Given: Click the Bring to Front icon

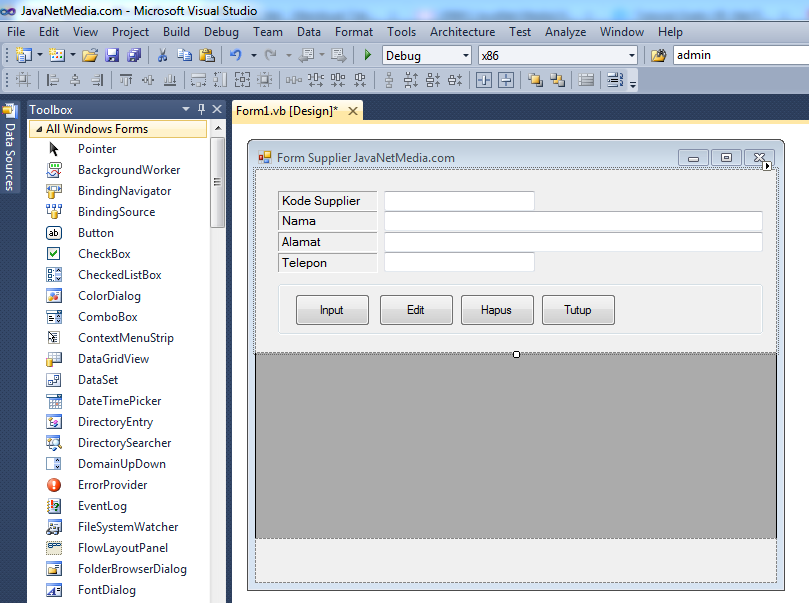Looking at the screenshot, I should click(535, 80).
